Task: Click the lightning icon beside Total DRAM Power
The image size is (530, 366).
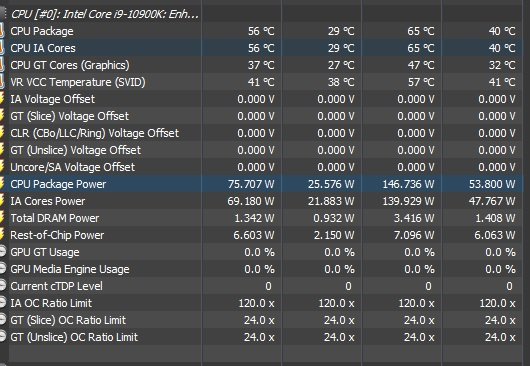Action: (2, 218)
